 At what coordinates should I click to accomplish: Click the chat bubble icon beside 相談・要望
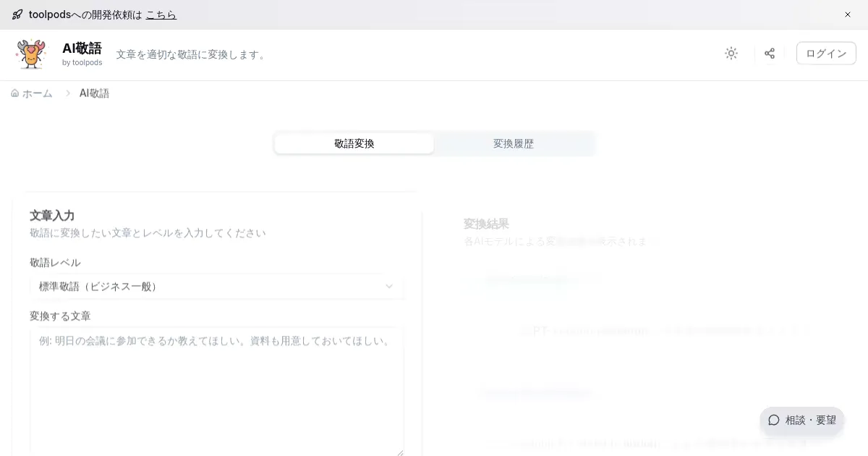pos(774,420)
